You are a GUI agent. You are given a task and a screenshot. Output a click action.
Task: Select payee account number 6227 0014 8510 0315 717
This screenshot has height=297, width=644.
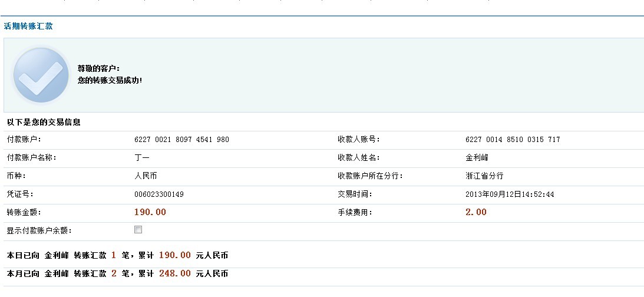click(512, 140)
